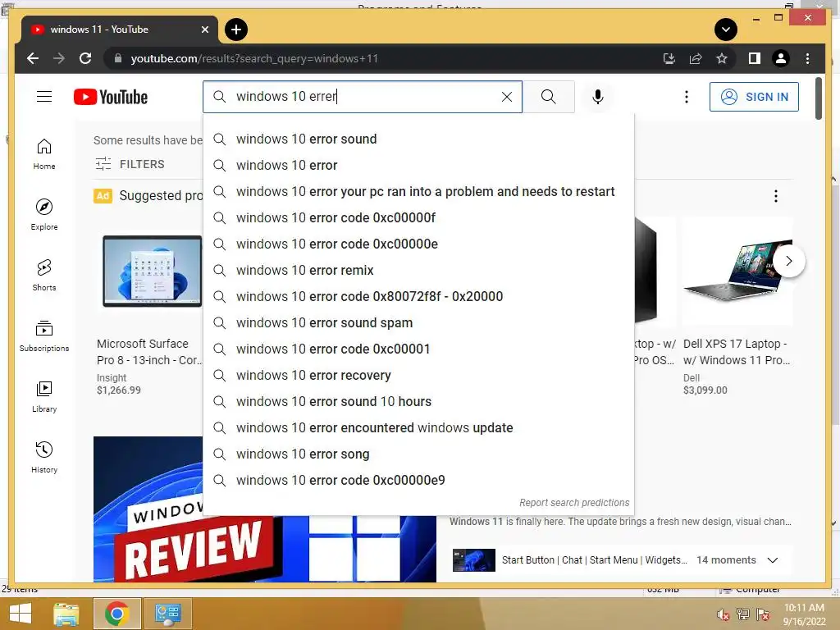The height and width of the screenshot is (630, 840).
Task: Pick suggestion error sound 10 hours
Action: tap(419, 401)
